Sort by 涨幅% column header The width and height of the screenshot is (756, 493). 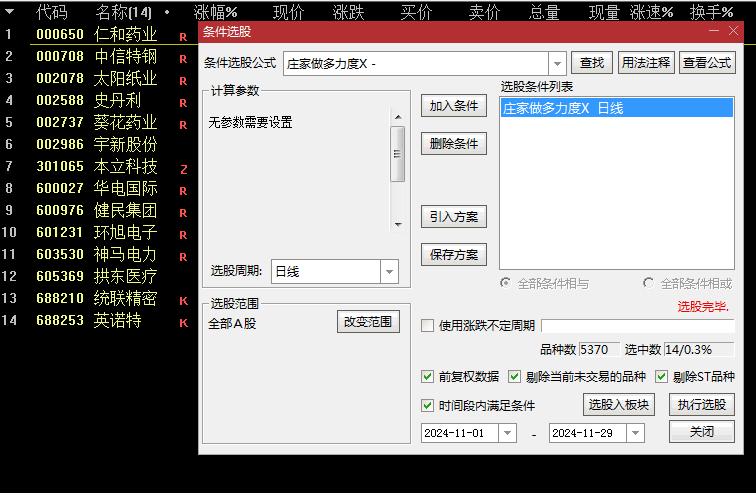216,12
